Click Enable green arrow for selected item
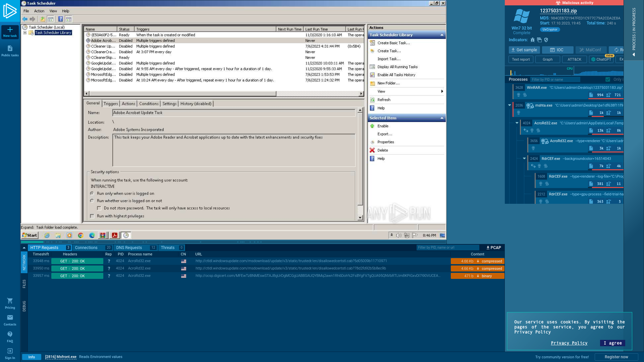The image size is (644, 362). [372, 126]
